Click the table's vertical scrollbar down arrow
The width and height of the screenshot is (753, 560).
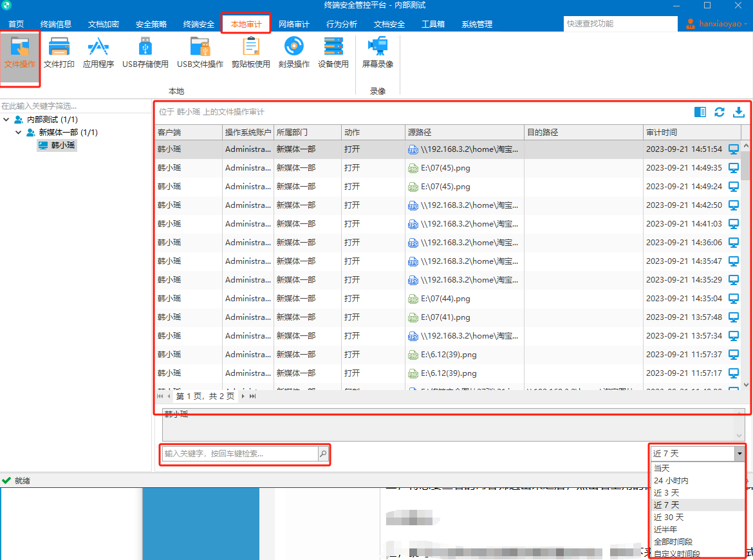(746, 385)
